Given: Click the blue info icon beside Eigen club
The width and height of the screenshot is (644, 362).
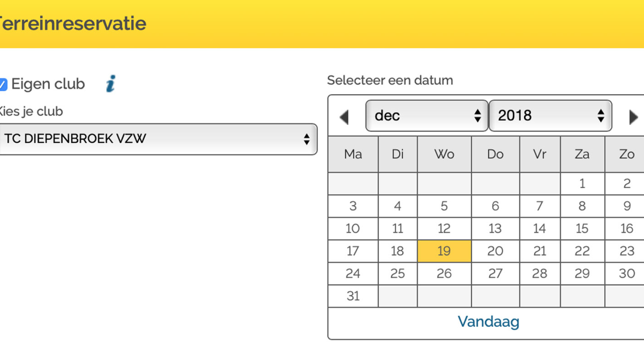Looking at the screenshot, I should pos(111,84).
